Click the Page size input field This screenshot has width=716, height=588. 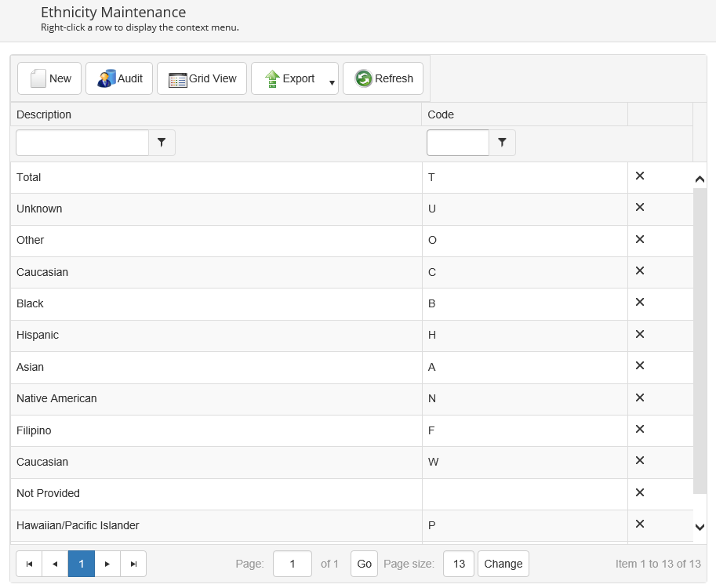coord(459,564)
